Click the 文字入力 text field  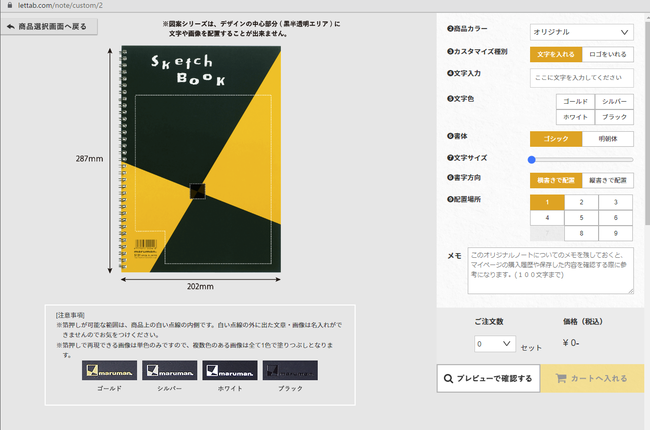(x=581, y=77)
